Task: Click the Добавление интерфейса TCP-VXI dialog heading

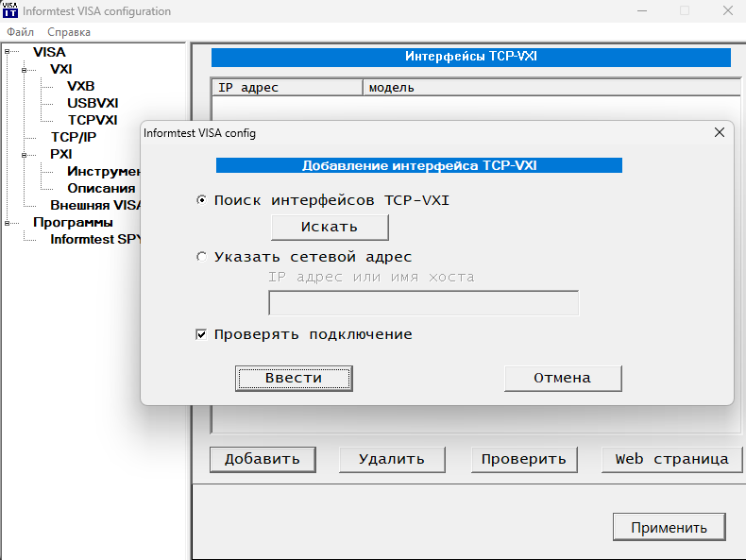Action: coord(419,165)
